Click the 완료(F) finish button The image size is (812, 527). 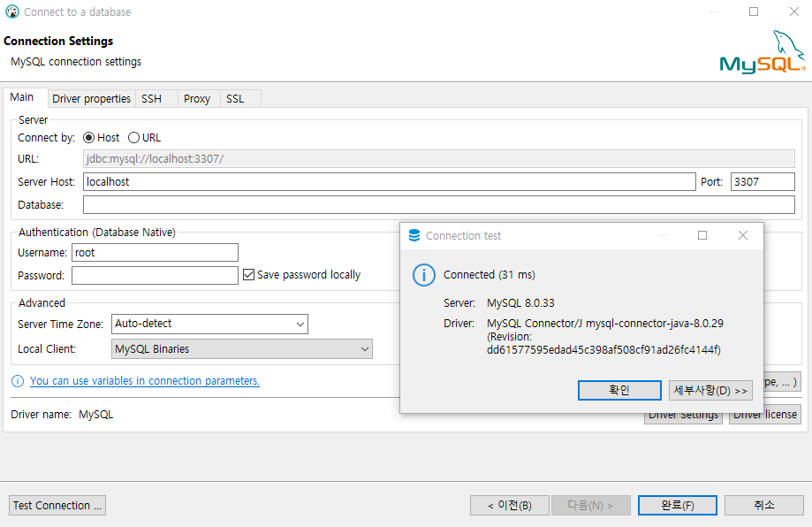point(678,505)
